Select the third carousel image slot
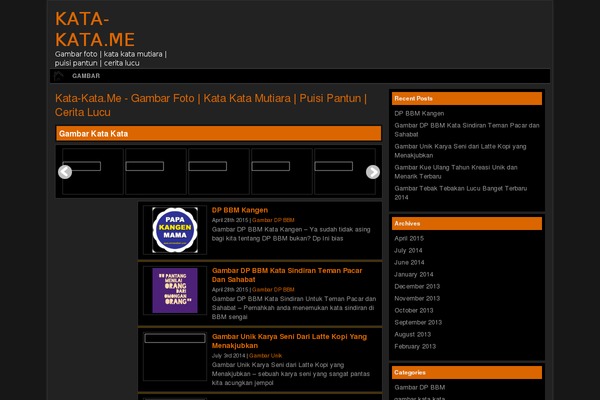The height and width of the screenshot is (400, 600). 219,171
